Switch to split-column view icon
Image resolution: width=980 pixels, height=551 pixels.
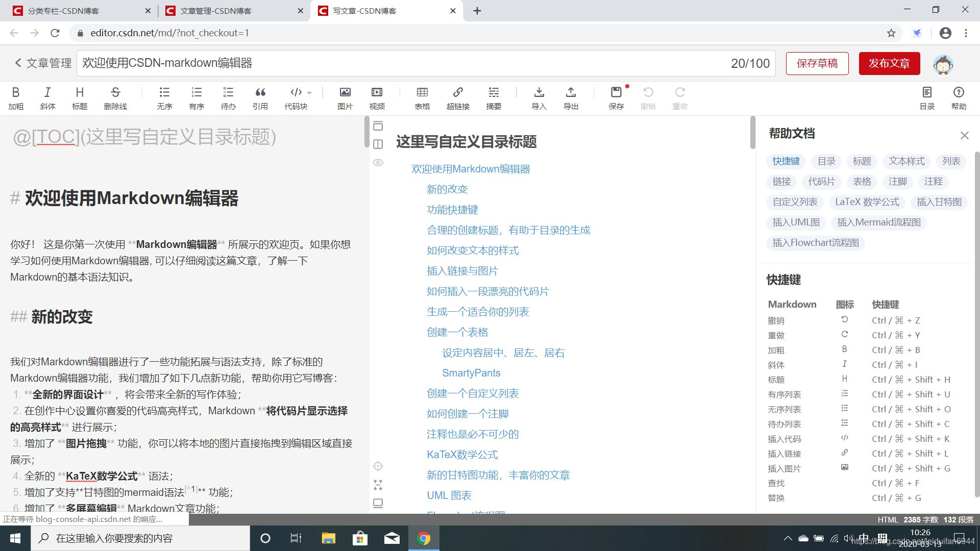pyautogui.click(x=378, y=144)
